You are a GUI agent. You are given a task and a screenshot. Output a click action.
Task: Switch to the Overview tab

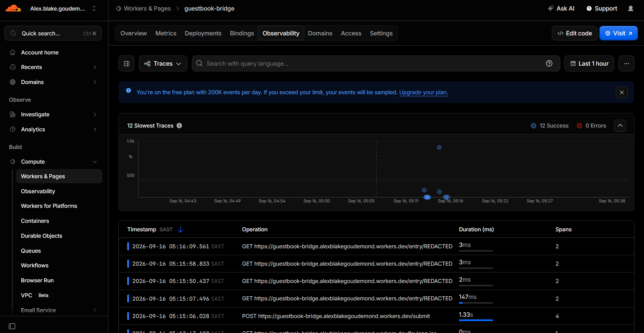(x=134, y=33)
